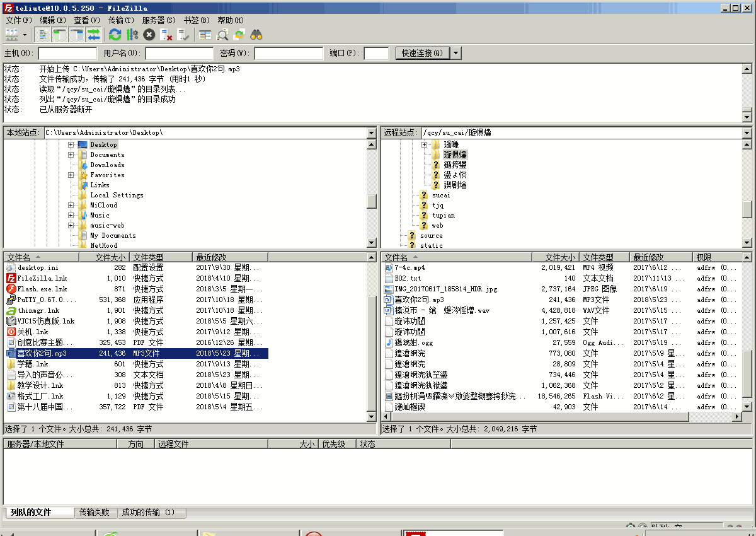Viewport: 756px width, 536px height.
Task: Click the 快速连接(Q) button
Action: 422,54
